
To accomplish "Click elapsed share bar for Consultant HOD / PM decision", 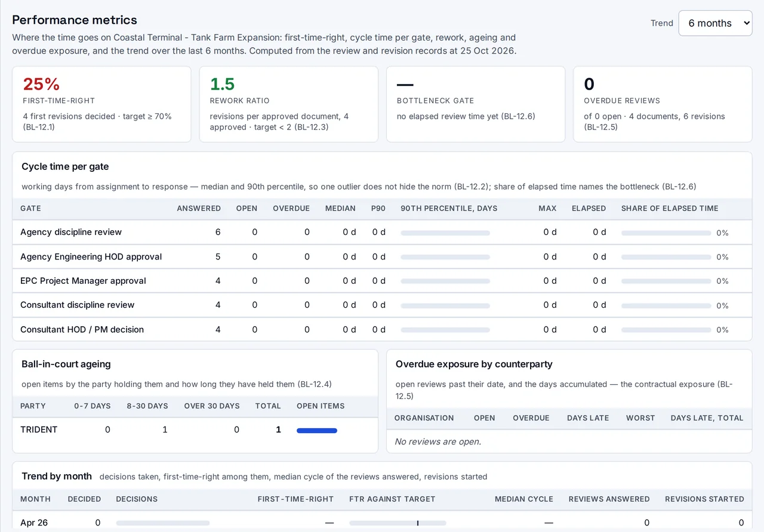I will [666, 330].
